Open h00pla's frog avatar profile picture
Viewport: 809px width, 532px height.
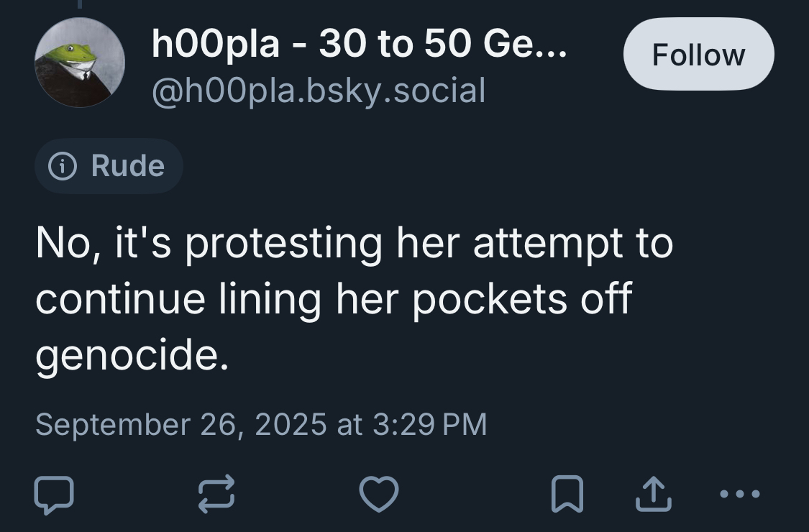click(x=80, y=63)
